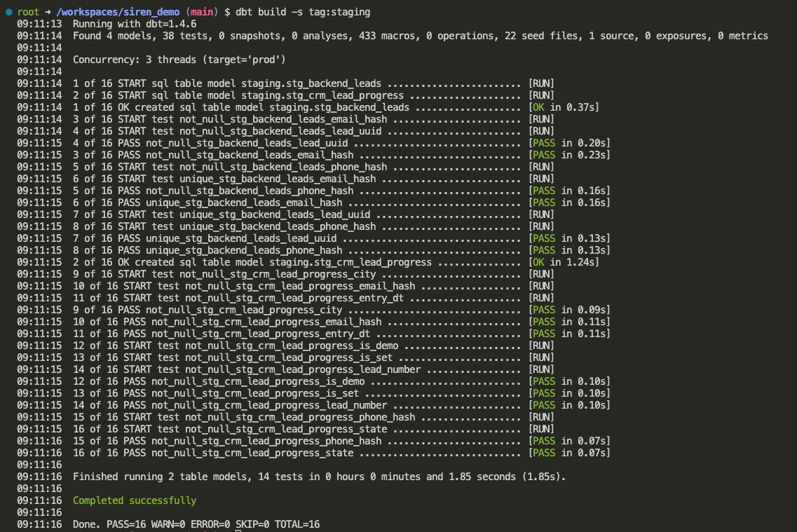
Task: Click '10 of 16 START test not_null_stg_crm_lead_progress_email_hash'
Action: click(x=244, y=286)
